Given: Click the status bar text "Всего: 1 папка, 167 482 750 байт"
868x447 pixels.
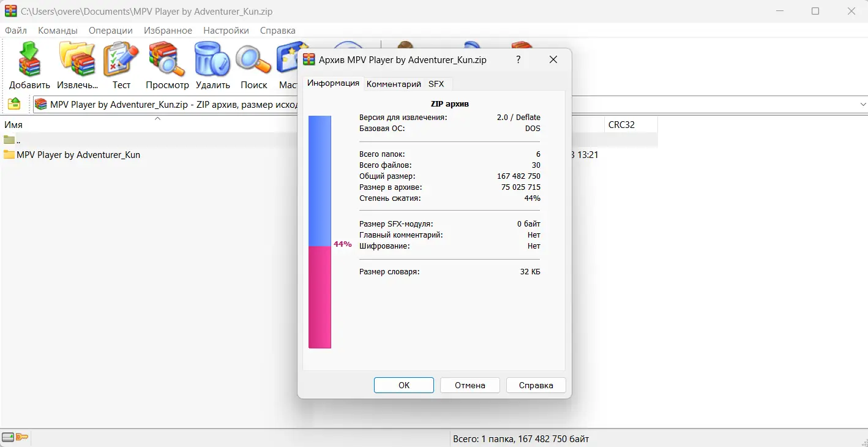Looking at the screenshot, I should (521, 438).
